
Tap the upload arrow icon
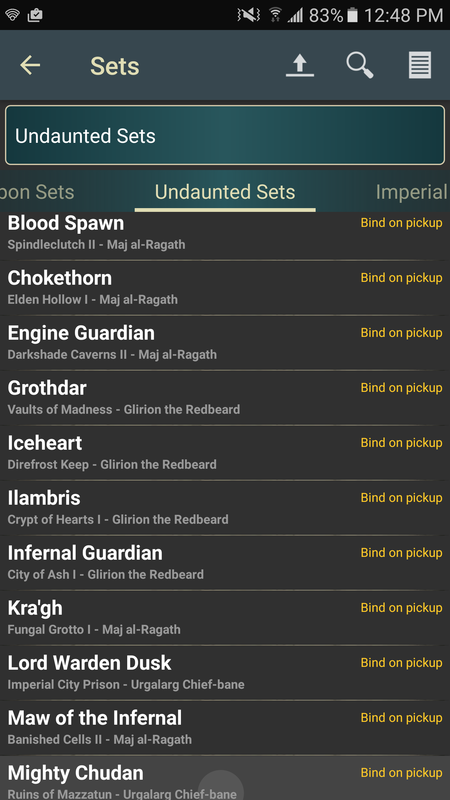[x=300, y=65]
